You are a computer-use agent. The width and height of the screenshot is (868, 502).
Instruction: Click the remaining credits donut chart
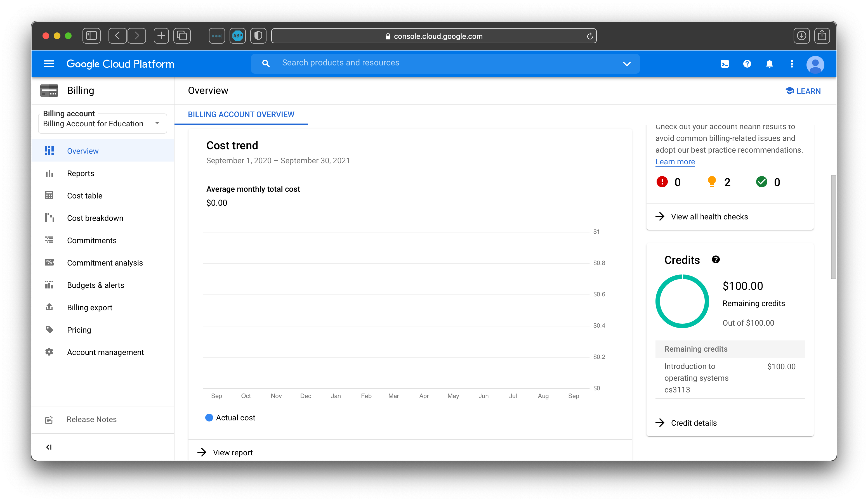[x=682, y=301]
